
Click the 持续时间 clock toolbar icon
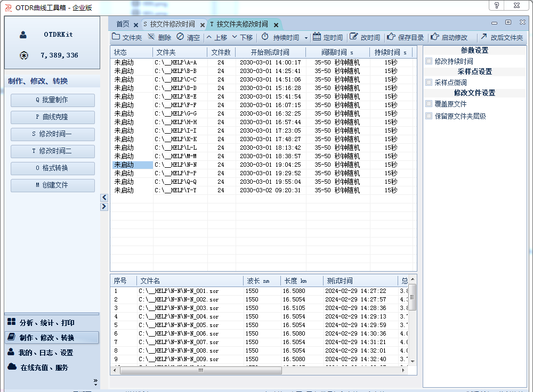[265, 37]
